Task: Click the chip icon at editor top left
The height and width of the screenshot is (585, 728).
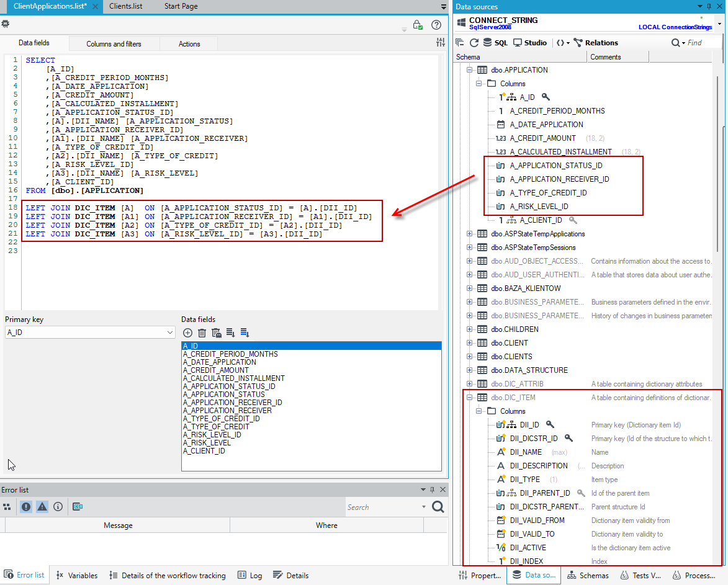Action: tap(6, 24)
